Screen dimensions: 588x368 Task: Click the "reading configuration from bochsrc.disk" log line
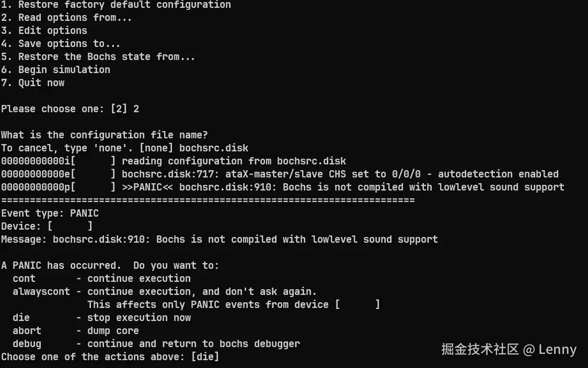[x=233, y=161]
